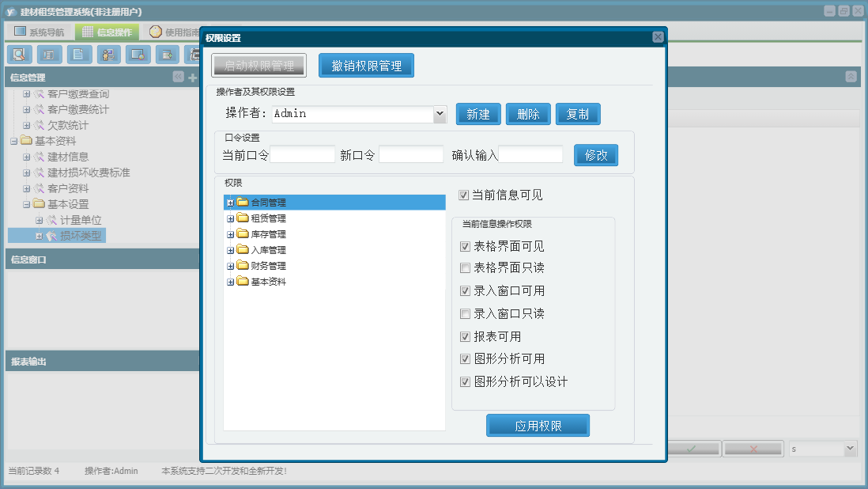Screen dimensions: 868x489
Task: Collapse the 信息管理 panel with double-arrow icon
Action: 178,77
